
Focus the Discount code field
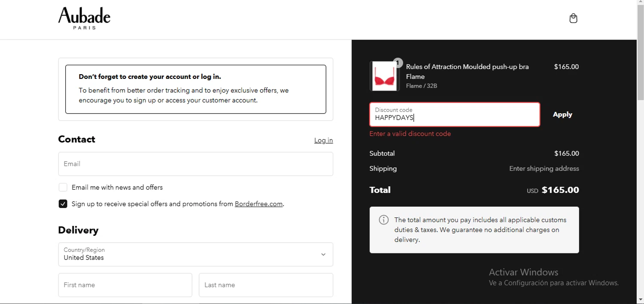455,114
